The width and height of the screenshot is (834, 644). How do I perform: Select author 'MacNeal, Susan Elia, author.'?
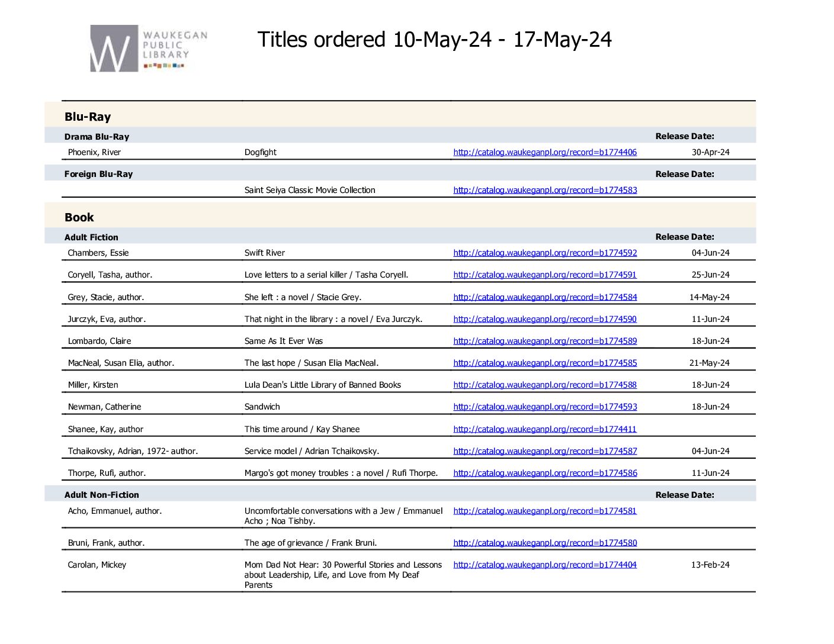(121, 363)
